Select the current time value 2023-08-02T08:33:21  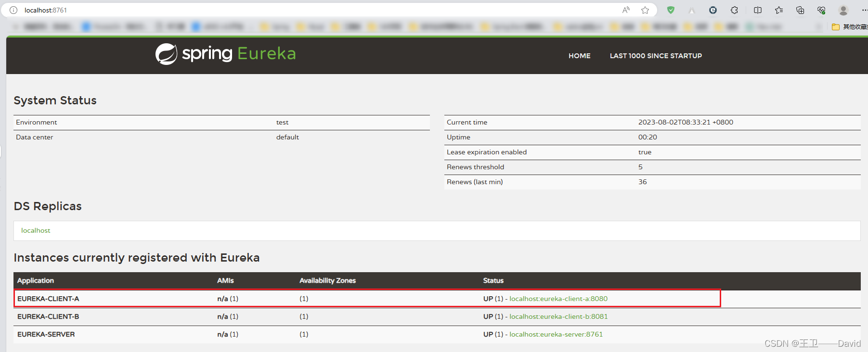click(x=686, y=122)
